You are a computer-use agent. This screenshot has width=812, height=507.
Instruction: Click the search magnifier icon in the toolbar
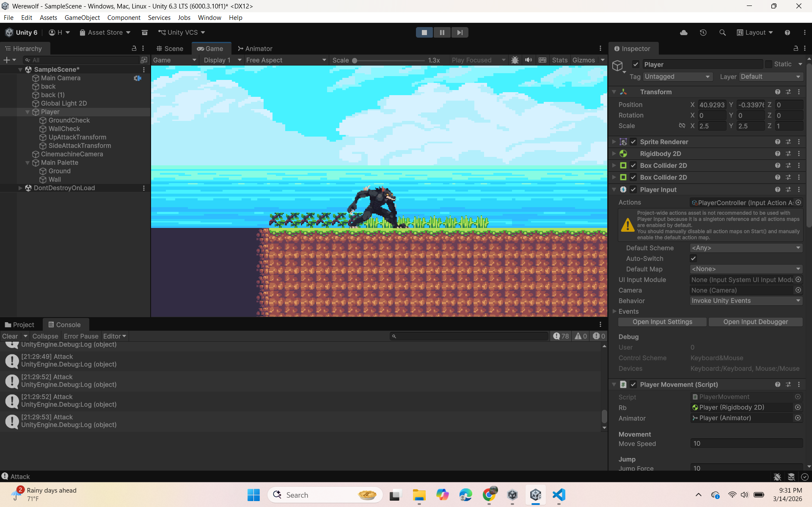point(722,33)
